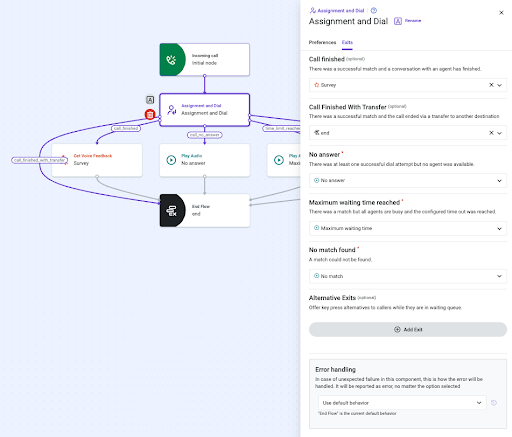Click the Add Exit button

click(408, 329)
